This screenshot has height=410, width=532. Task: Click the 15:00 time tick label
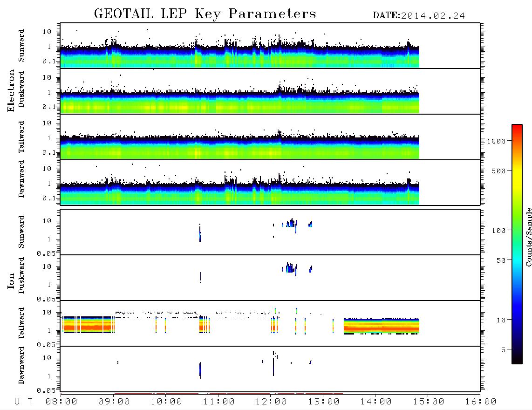429,402
